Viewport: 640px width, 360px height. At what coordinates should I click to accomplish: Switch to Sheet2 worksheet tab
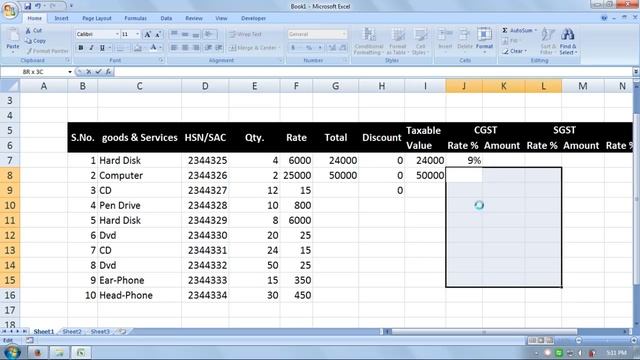(x=72, y=331)
